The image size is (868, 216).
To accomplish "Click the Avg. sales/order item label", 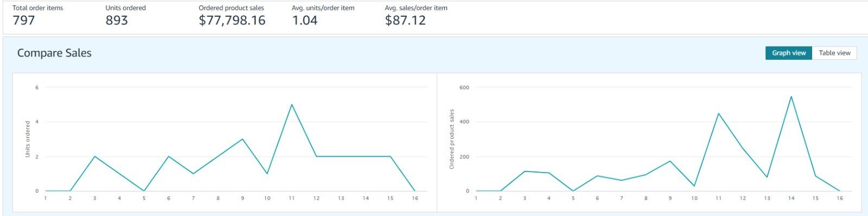I will click(x=416, y=8).
